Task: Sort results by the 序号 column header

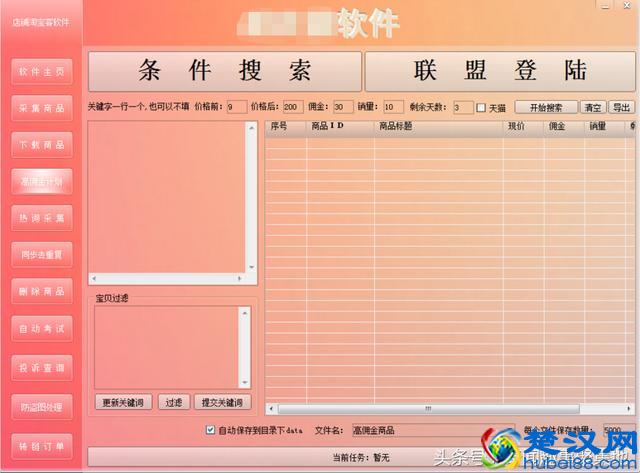Action: tap(286, 126)
